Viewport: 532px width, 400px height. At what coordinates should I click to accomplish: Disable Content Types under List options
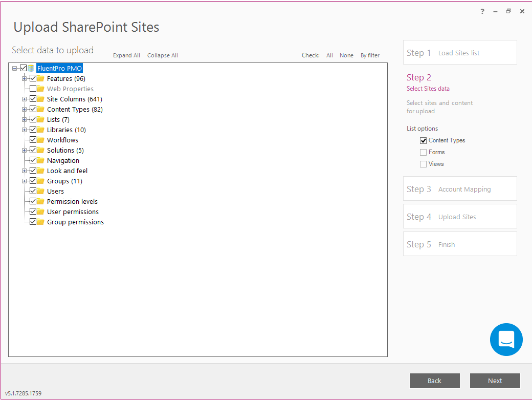pyautogui.click(x=423, y=140)
